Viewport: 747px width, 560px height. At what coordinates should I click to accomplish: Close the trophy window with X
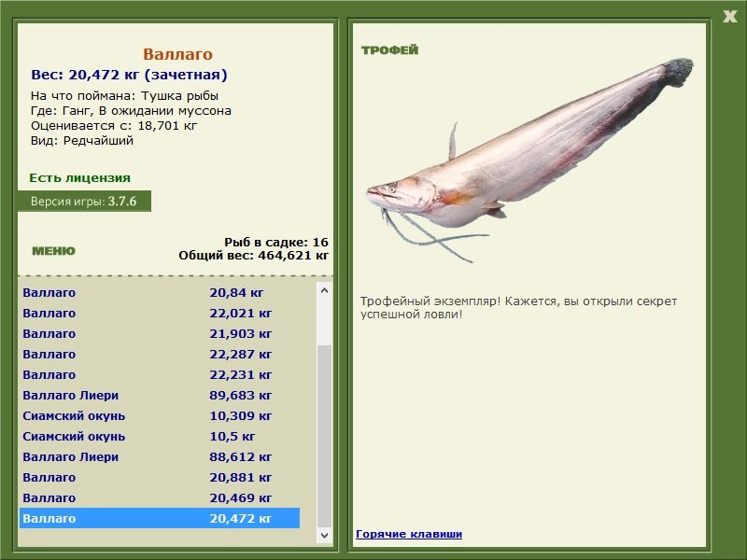(729, 17)
